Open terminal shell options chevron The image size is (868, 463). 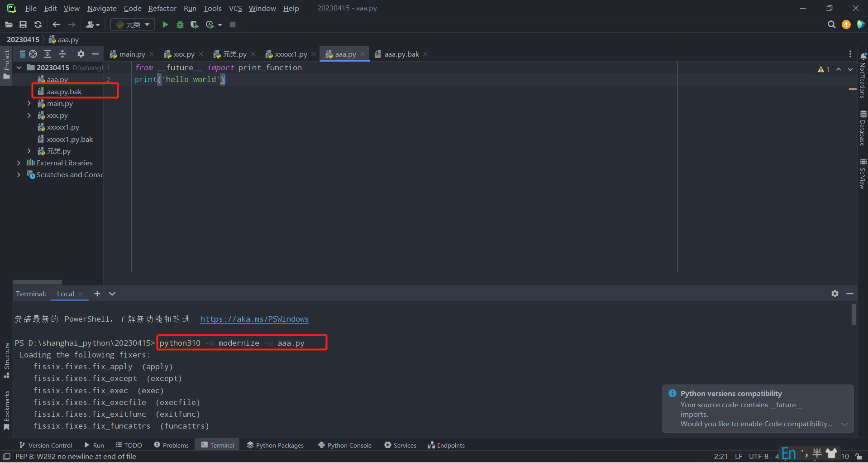(112, 294)
